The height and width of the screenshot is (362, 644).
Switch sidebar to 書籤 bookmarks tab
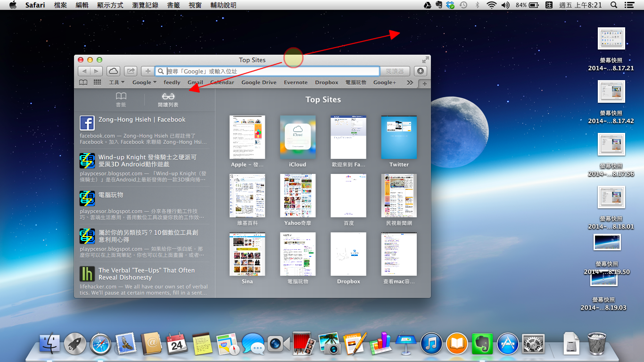pyautogui.click(x=121, y=99)
